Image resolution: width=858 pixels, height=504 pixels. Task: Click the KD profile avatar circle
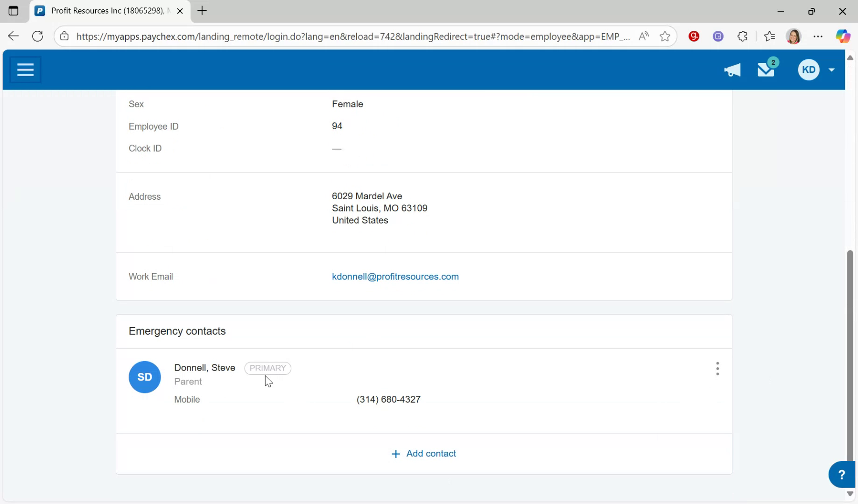(x=809, y=70)
